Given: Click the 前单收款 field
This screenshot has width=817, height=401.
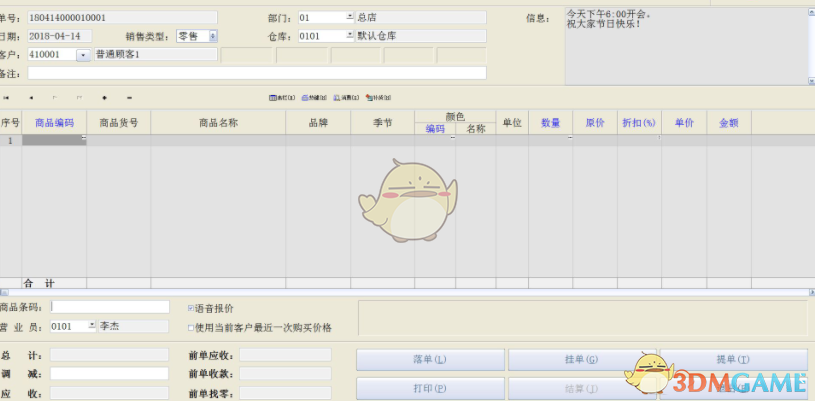Looking at the screenshot, I should point(286,373).
